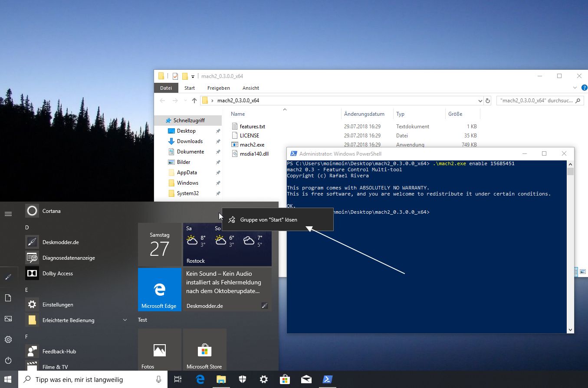Open File Explorer from the taskbar
This screenshot has width=588, height=388.
(221, 379)
